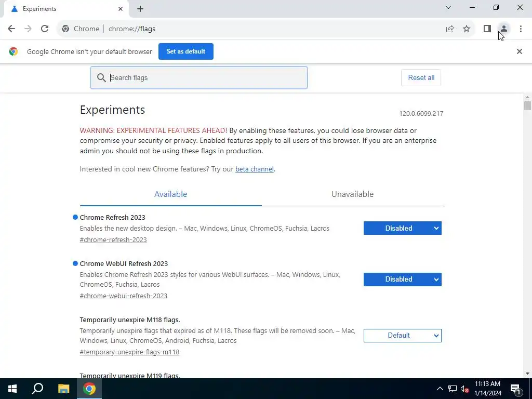Open Windows taskbar search
532x399 pixels.
pyautogui.click(x=37, y=389)
